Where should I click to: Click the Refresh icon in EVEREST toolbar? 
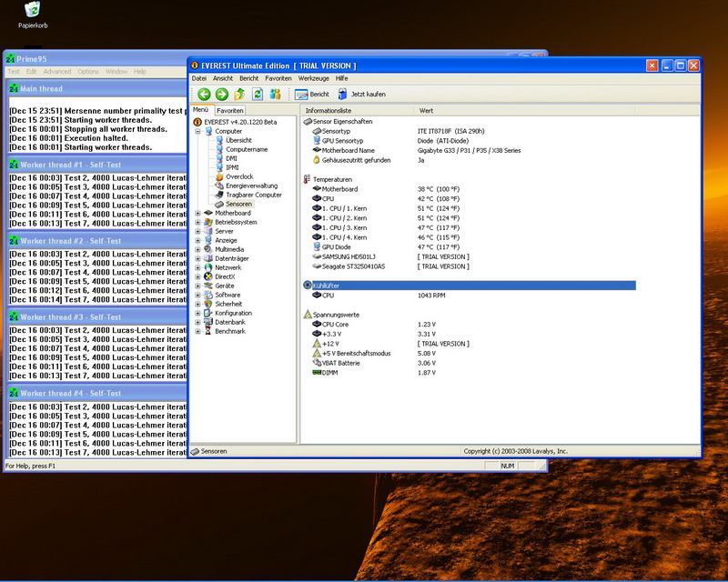click(x=258, y=95)
